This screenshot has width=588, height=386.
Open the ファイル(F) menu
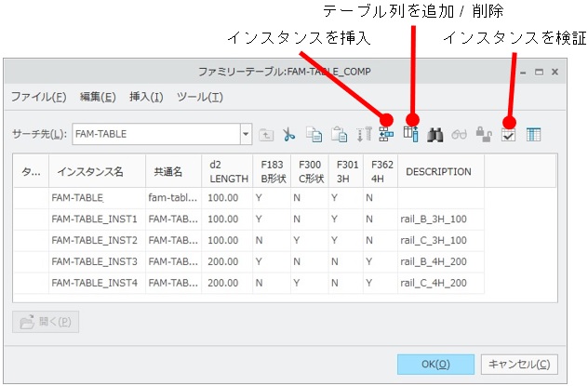[x=39, y=97]
